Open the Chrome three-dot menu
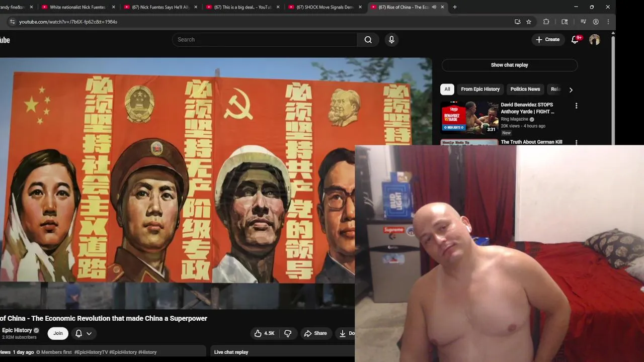Screen dimensions: 644x362 [x=608, y=22]
